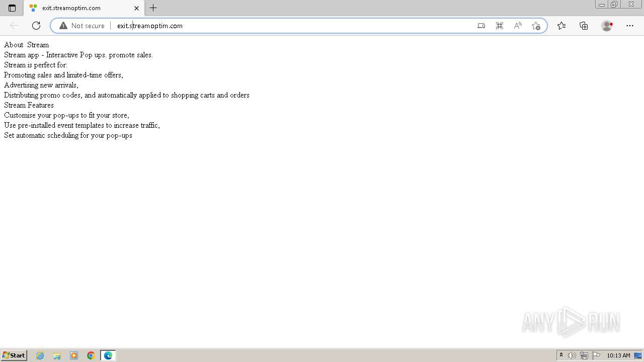This screenshot has width=644, height=362.
Task: Open the Favorites list icon
Action: tap(561, 26)
